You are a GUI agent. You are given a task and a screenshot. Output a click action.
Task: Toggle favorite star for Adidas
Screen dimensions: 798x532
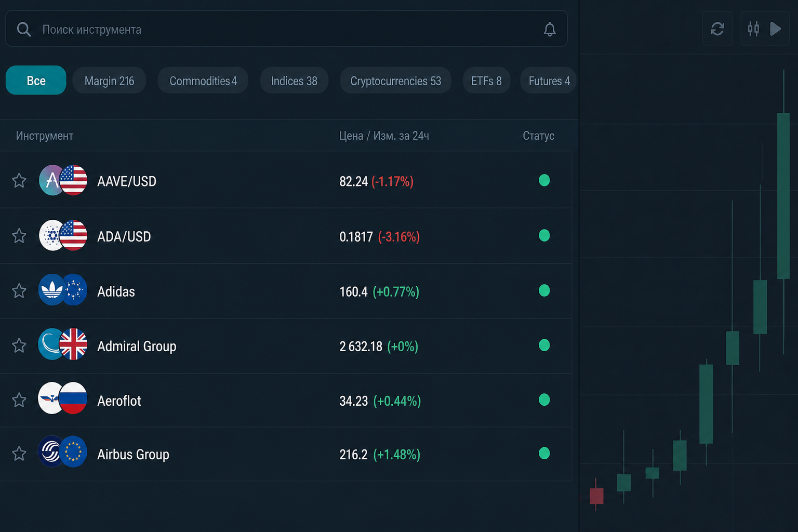point(19,291)
